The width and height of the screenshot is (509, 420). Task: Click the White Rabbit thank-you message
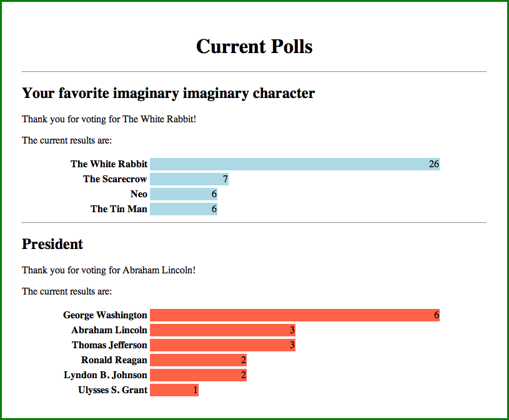click(109, 119)
